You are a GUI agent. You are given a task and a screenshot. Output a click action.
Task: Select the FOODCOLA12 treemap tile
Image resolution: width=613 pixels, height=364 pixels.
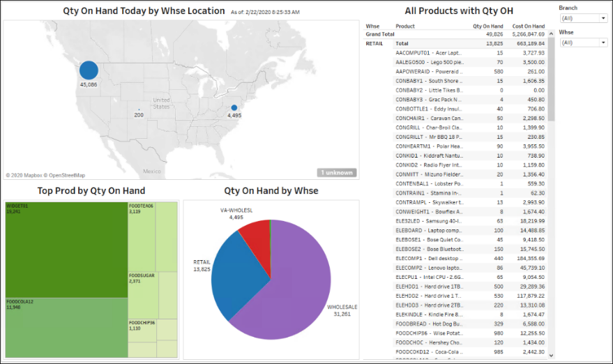point(66,328)
